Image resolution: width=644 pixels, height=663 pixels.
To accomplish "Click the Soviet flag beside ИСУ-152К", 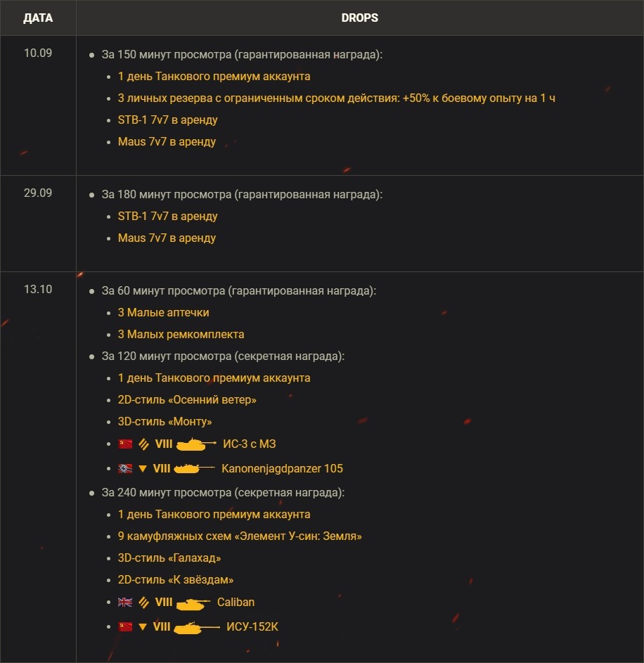I will pyautogui.click(x=125, y=626).
